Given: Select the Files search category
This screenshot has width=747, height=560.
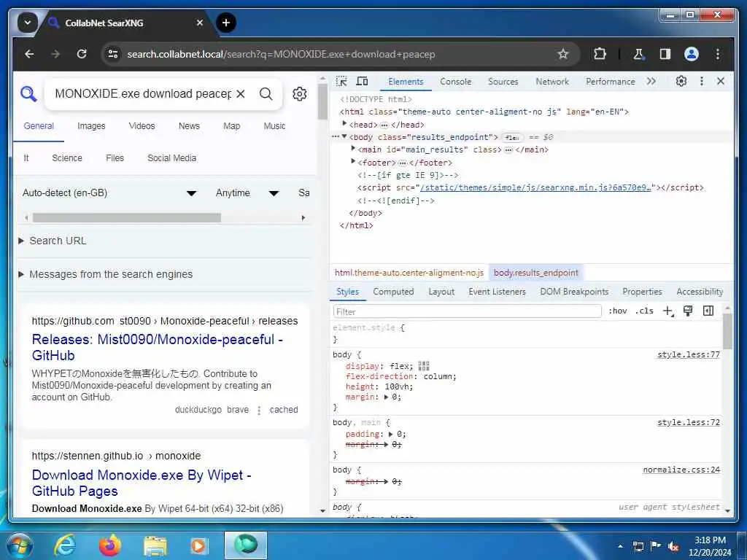Looking at the screenshot, I should click(x=115, y=157).
